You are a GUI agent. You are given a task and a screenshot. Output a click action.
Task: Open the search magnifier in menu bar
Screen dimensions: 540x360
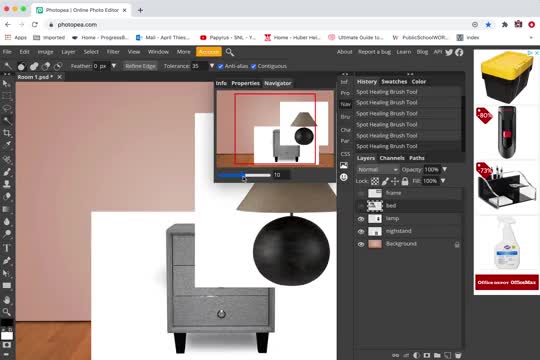click(230, 52)
